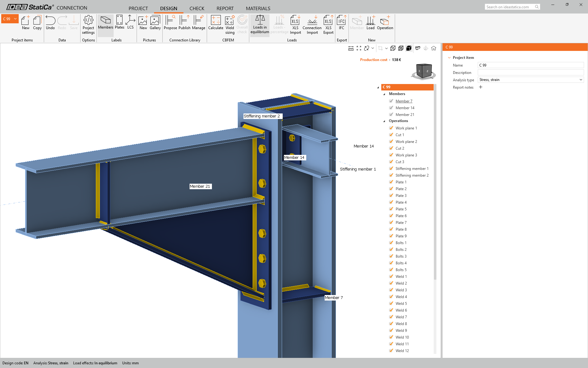Click the Undo icon
588x368 pixels.
[x=50, y=22]
